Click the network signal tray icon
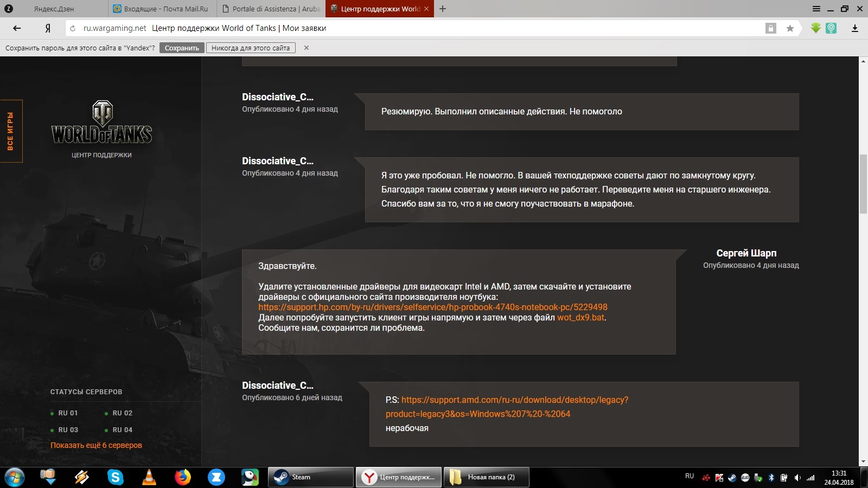This screenshot has height=488, width=868. tap(810, 478)
